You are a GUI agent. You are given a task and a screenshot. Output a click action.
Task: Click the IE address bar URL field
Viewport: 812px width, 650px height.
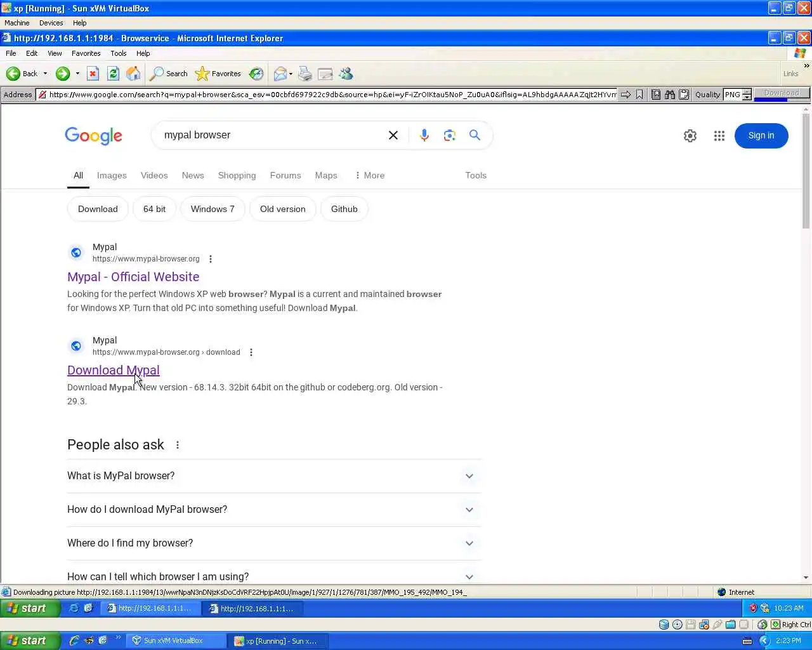pos(327,95)
